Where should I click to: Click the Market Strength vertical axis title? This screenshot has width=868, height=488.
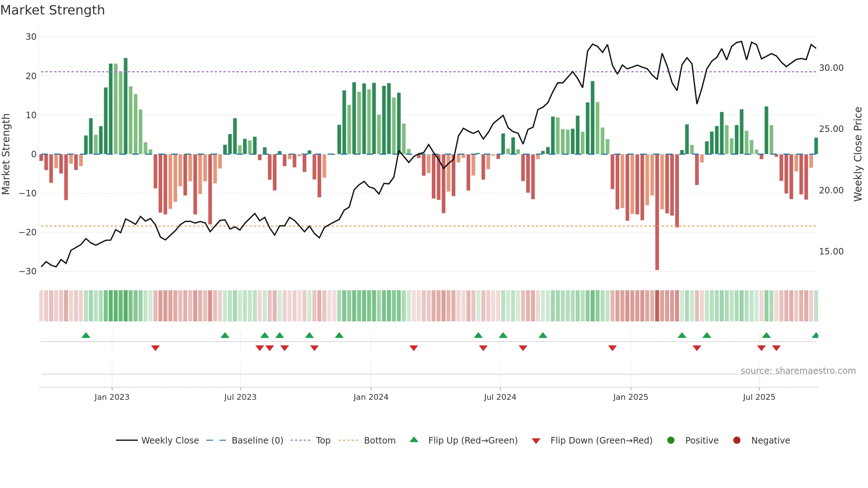tap(6, 154)
